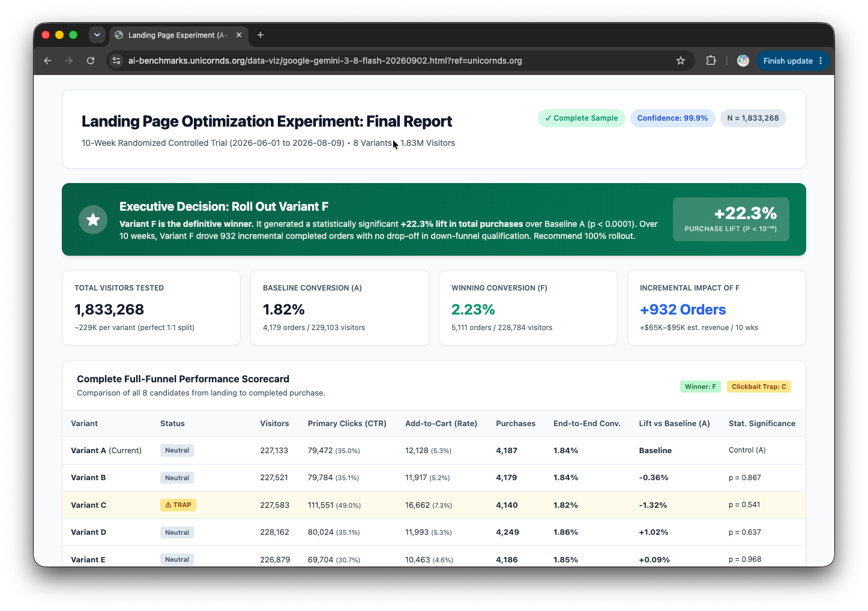Close the Landing Page Experiment tab
The width and height of the screenshot is (868, 611).
[x=239, y=35]
